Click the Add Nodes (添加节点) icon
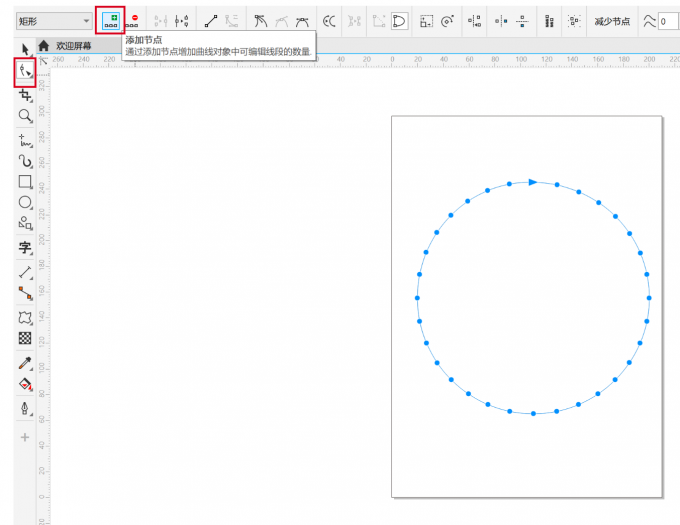 pyautogui.click(x=111, y=21)
